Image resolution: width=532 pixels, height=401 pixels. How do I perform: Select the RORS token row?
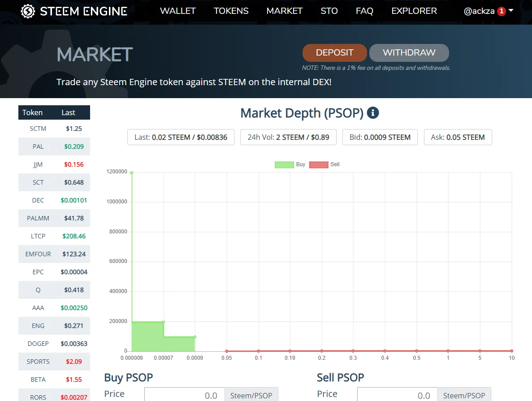point(54,395)
